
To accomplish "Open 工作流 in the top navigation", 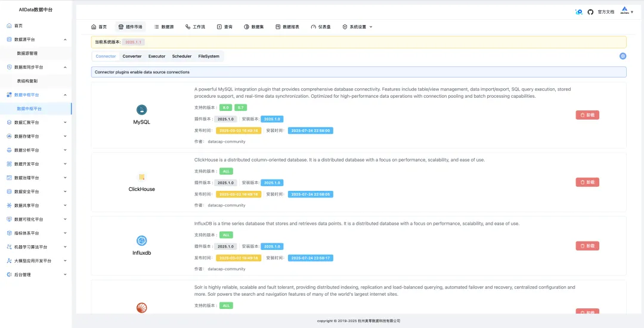I will [195, 27].
